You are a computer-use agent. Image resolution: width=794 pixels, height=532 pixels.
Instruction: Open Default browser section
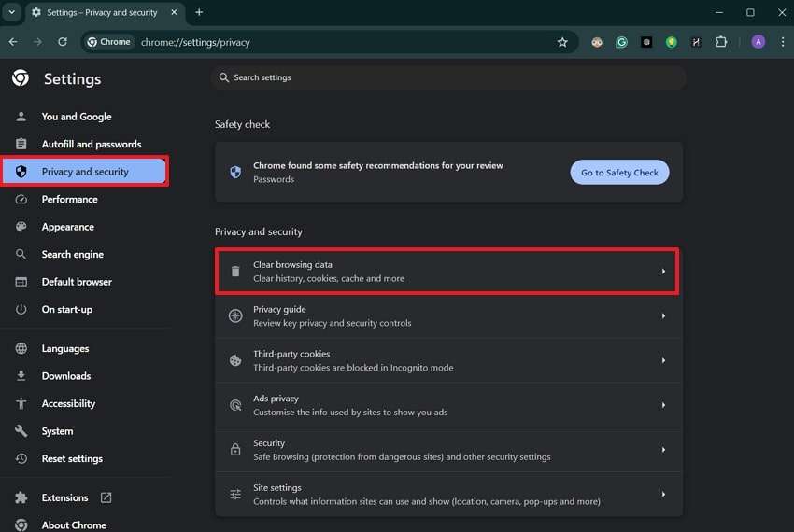coord(77,282)
